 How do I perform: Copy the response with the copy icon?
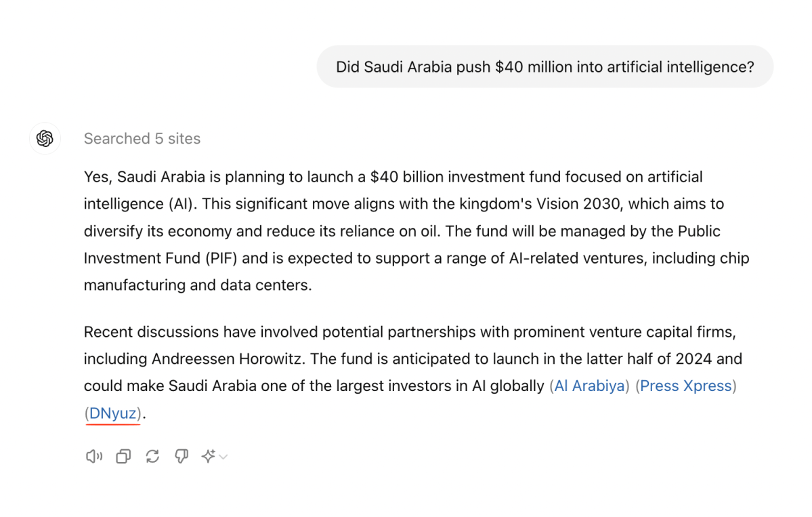[123, 457]
